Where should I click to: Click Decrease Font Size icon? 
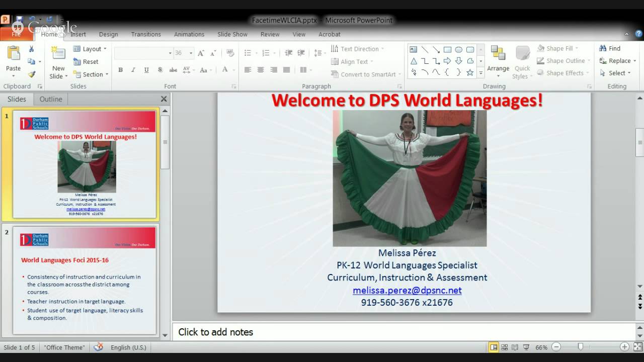[213, 53]
